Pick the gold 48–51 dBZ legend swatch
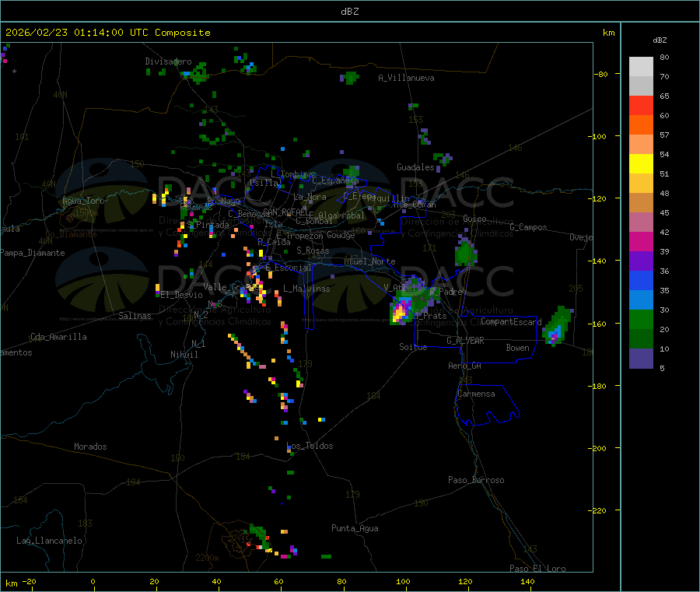 [641, 183]
